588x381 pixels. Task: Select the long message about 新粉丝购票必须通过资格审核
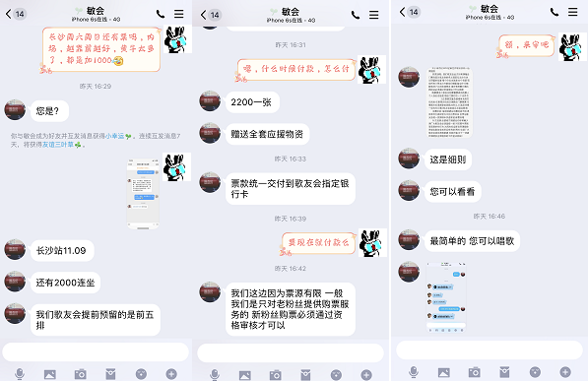tap(291, 309)
